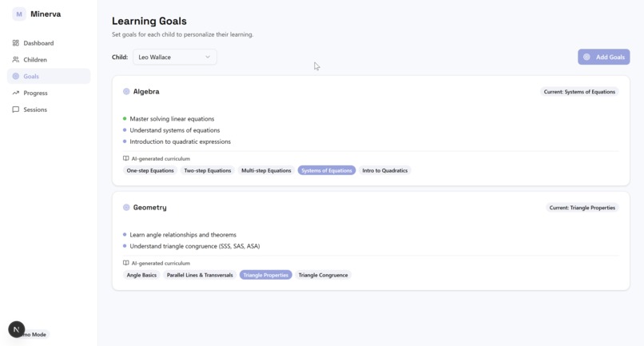Click the 'Child:' label
644x346 pixels.
(x=120, y=57)
